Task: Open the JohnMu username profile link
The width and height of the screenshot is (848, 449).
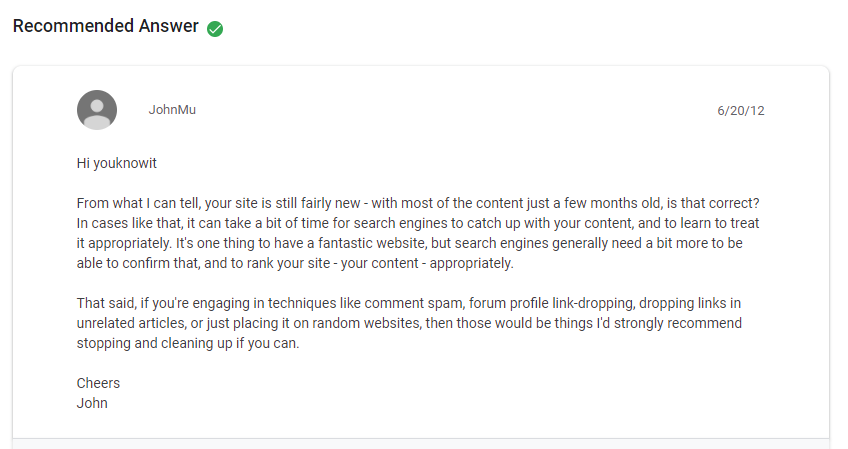Action: click(172, 110)
